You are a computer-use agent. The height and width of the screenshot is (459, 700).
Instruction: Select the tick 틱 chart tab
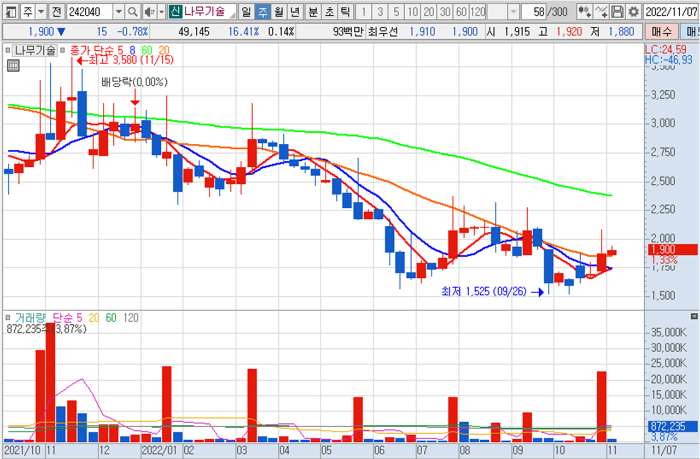[x=345, y=12]
